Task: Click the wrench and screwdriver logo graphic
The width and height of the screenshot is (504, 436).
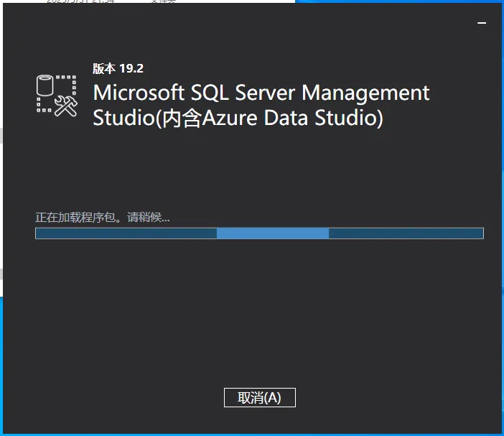Action: click(65, 105)
